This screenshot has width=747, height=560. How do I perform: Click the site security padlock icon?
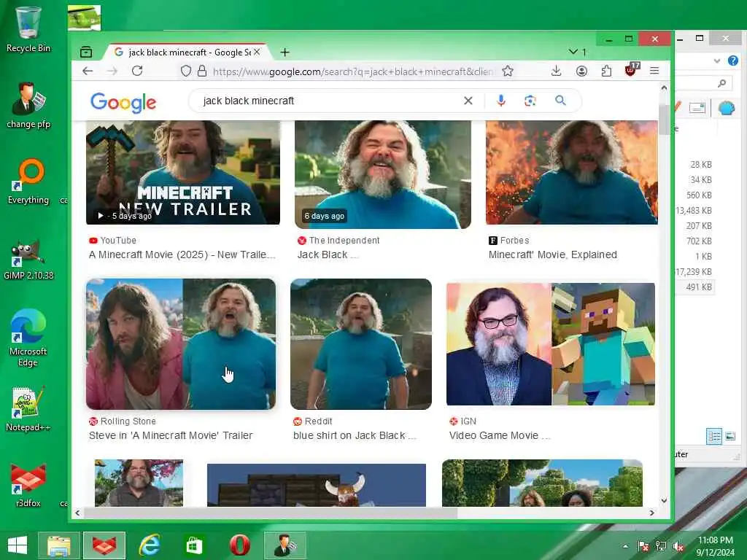202,71
